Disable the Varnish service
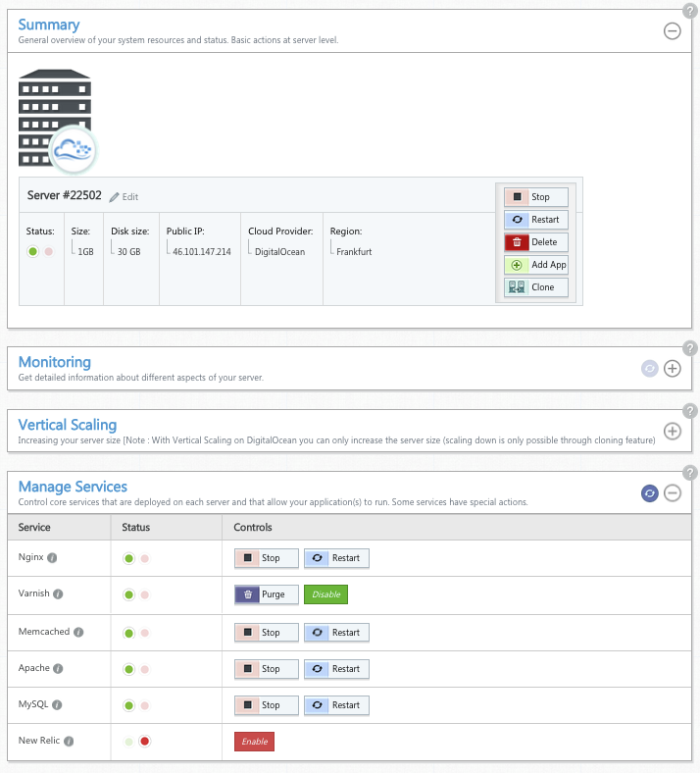 (x=325, y=594)
